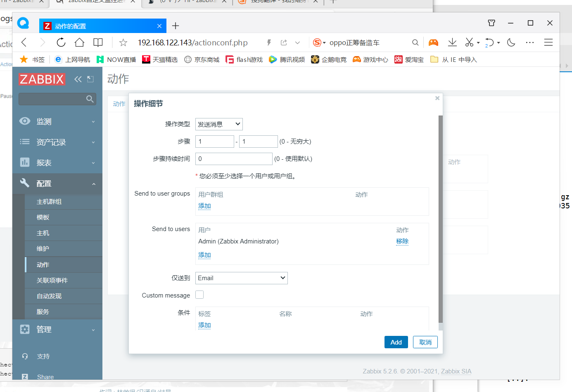Image resolution: width=572 pixels, height=392 pixels.
Task: Click the search magnifier in the search box
Action: click(415, 43)
